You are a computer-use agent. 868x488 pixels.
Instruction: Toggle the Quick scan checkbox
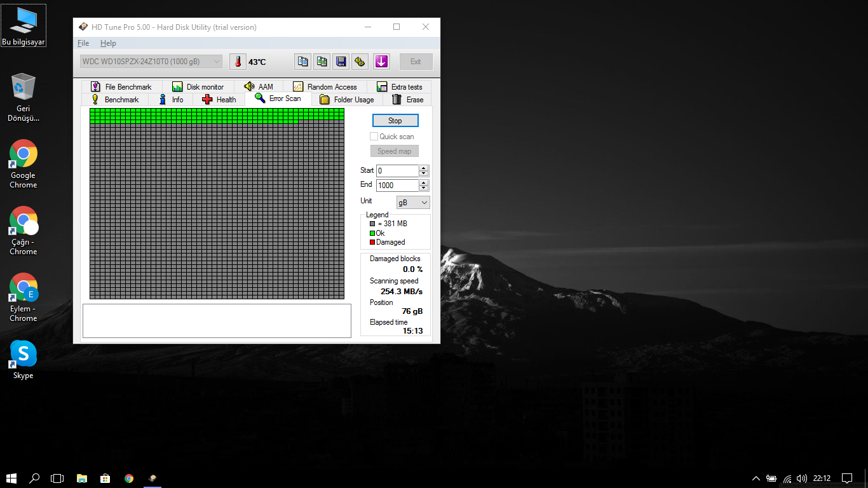coord(374,137)
